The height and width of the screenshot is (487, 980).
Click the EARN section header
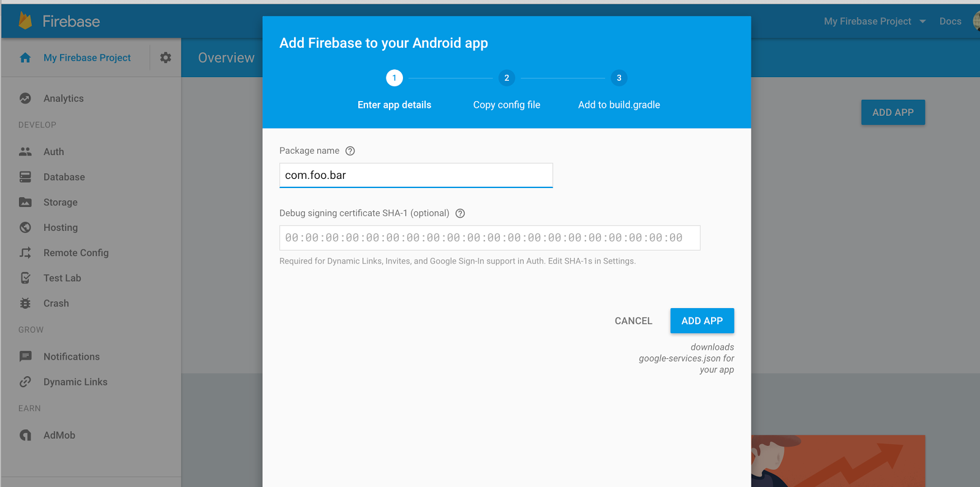tap(29, 409)
